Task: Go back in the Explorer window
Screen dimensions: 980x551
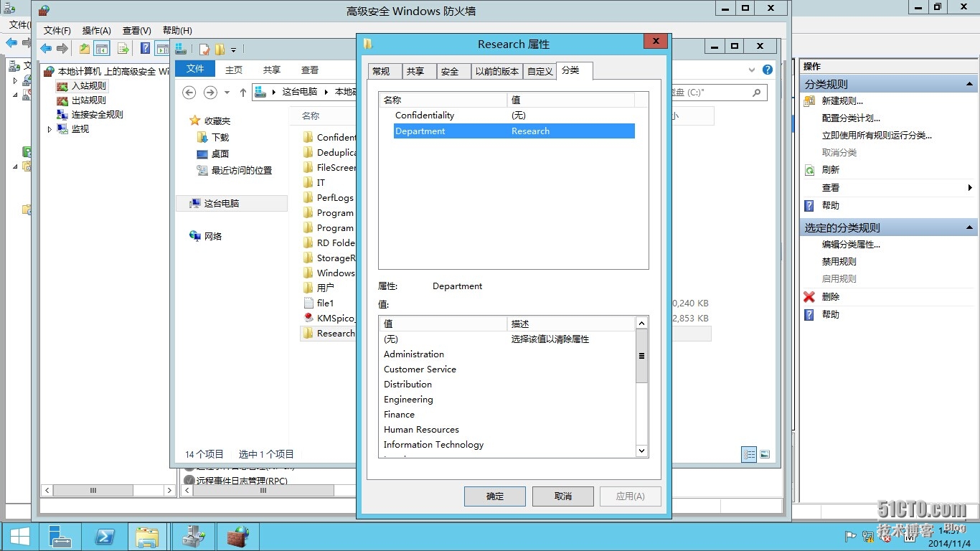Action: click(189, 93)
